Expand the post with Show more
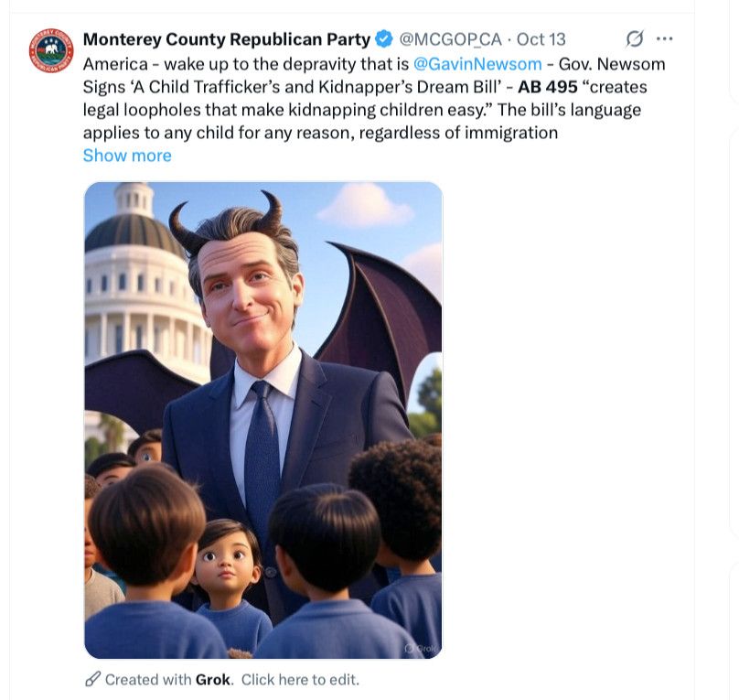 click(x=127, y=156)
